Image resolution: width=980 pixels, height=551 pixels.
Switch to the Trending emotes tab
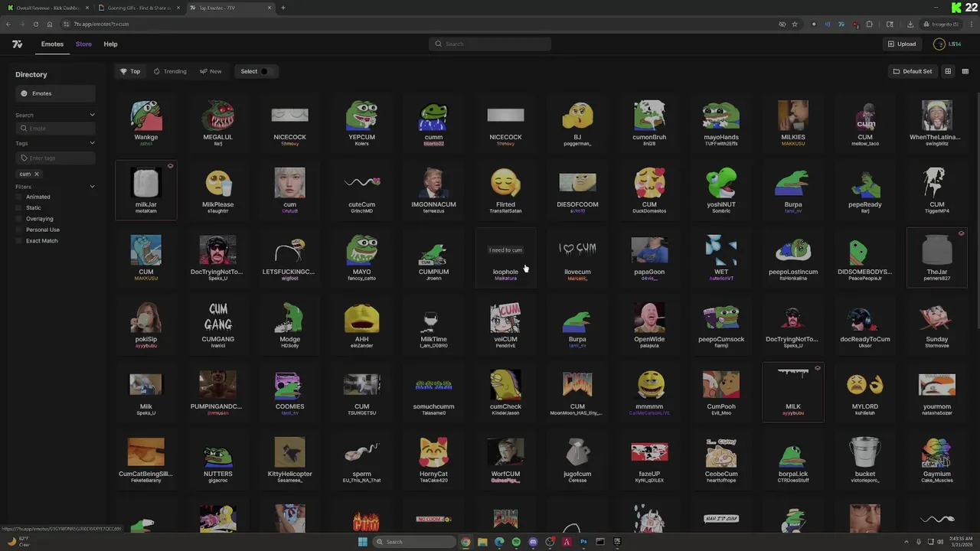[x=170, y=71]
